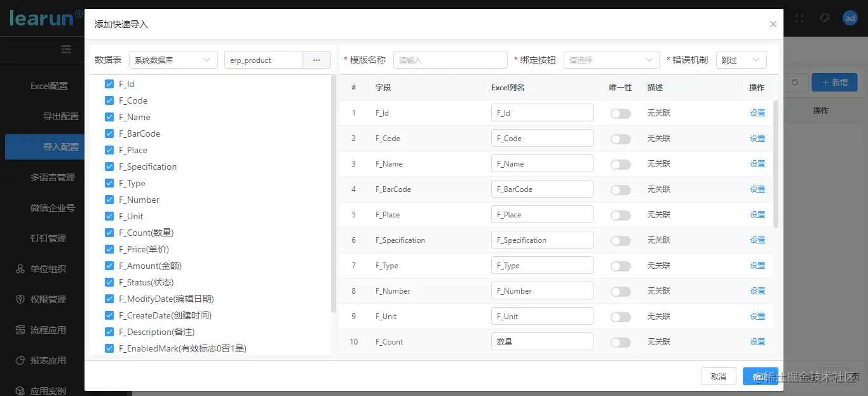The image size is (868, 396).
Task: Uncheck the F_Status(状态) checkbox
Action: click(109, 282)
